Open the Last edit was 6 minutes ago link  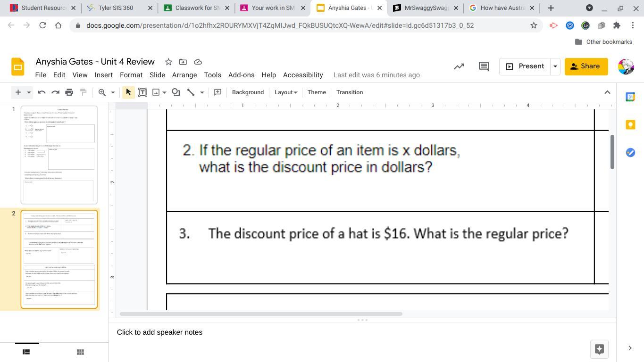[x=376, y=75]
